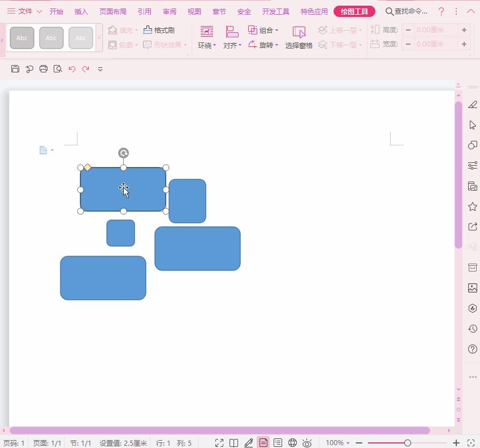
Task: Open the 环绕 text wrapping dropdown
Action: point(207,37)
